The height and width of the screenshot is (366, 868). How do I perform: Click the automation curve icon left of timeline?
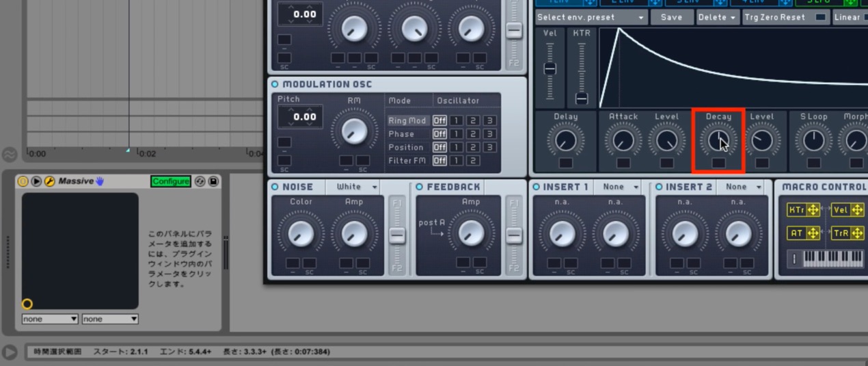(x=9, y=154)
